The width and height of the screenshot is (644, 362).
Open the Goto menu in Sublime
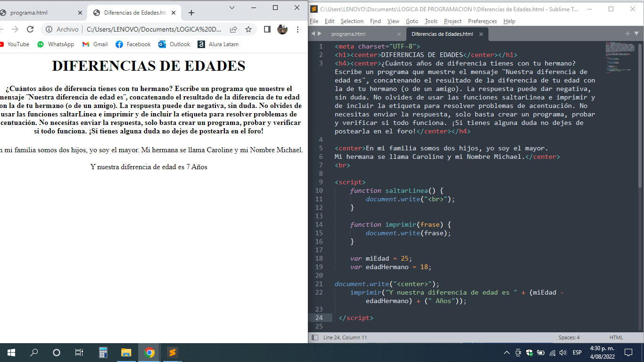click(x=412, y=21)
